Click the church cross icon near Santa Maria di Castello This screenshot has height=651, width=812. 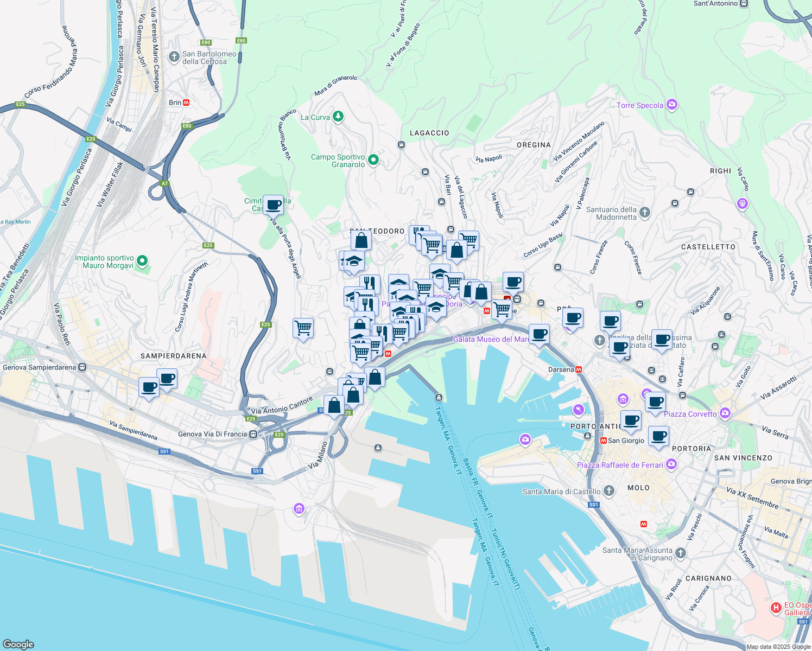(x=608, y=492)
